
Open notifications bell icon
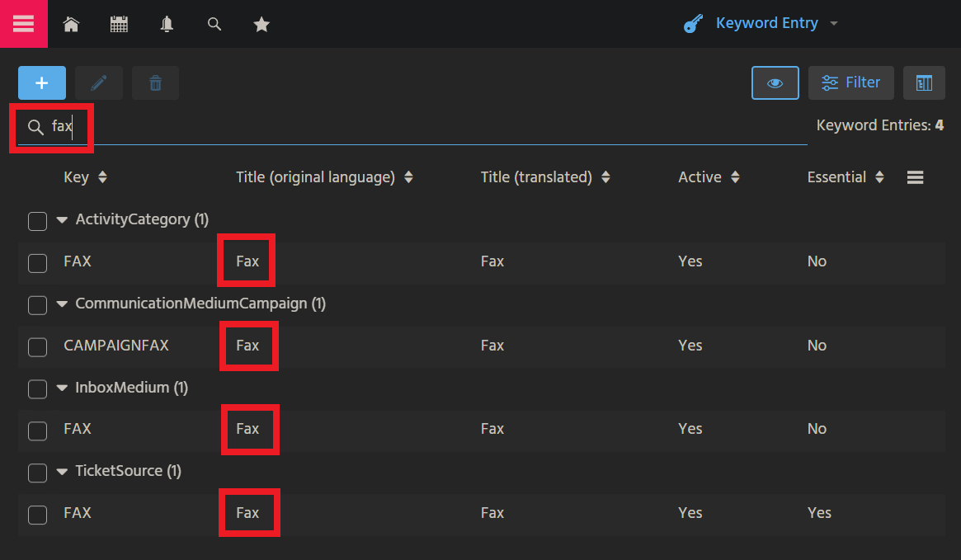click(167, 25)
